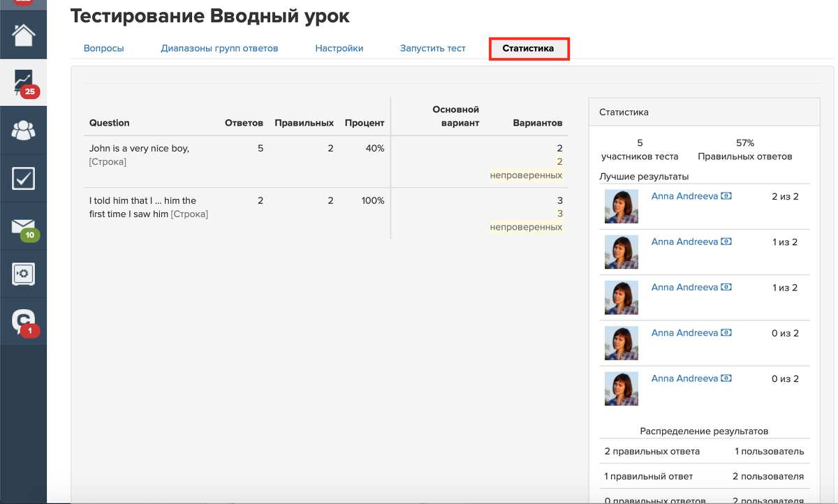Click the statistics chart icon with 25 badge
The height and width of the screenshot is (504, 838).
[23, 82]
